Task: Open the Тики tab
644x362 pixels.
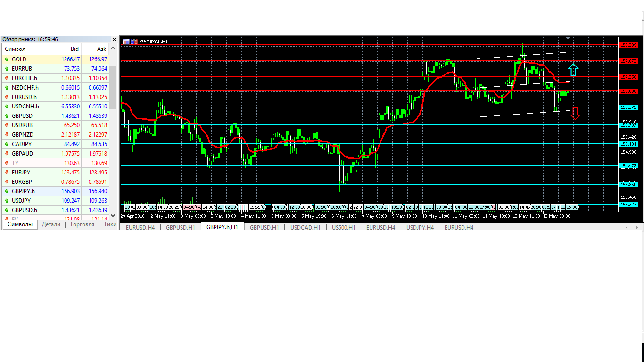Action: (110, 225)
